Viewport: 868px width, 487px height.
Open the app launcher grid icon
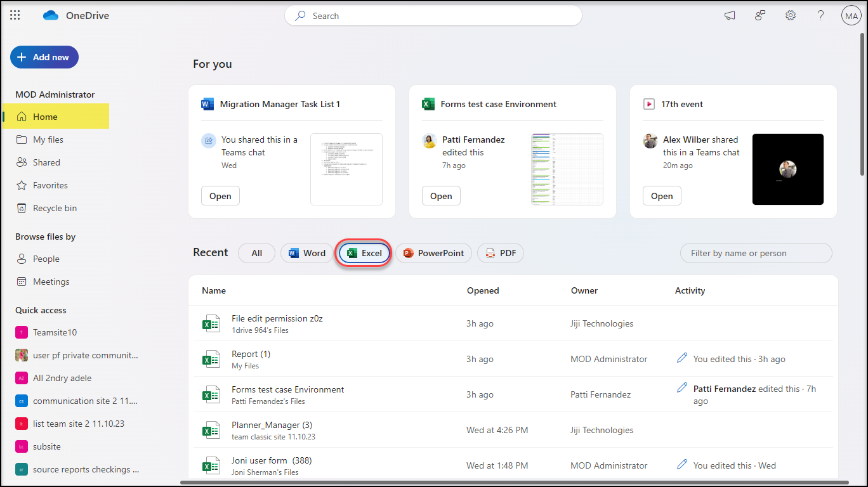15,16
